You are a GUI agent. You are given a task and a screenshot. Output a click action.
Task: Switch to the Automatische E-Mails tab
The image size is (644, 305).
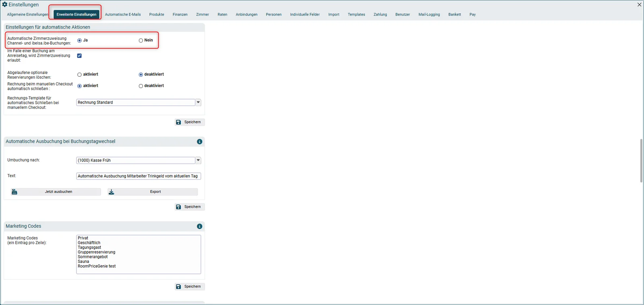tap(123, 14)
